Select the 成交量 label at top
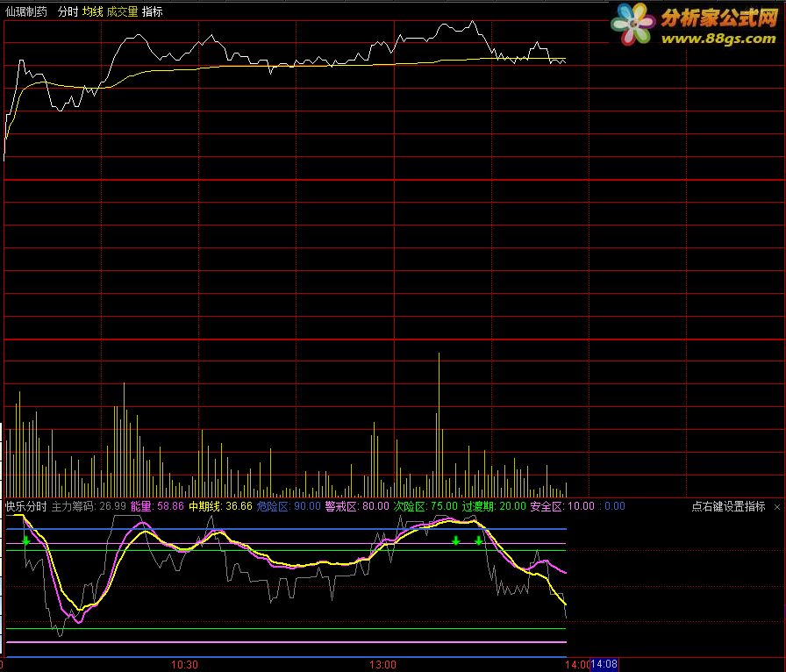Viewport: 786px width, 672px height. [122, 11]
